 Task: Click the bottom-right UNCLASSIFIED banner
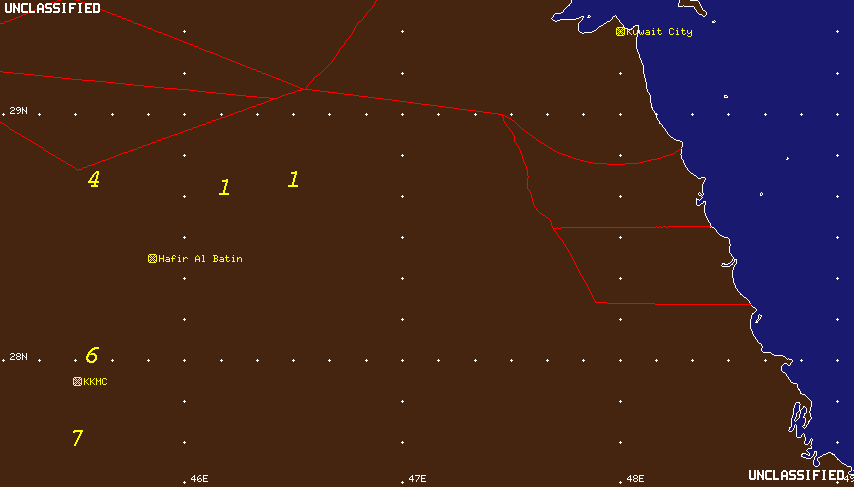(x=795, y=475)
